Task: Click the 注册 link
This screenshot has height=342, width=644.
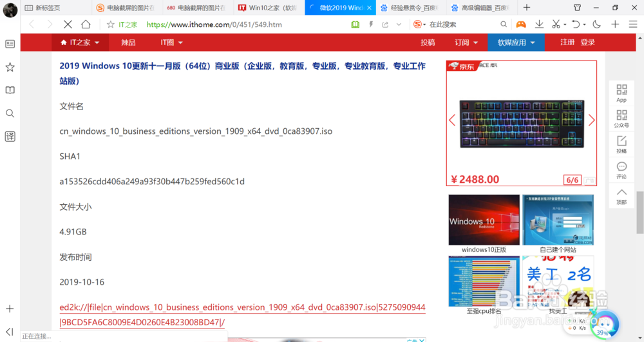Action: 567,43
